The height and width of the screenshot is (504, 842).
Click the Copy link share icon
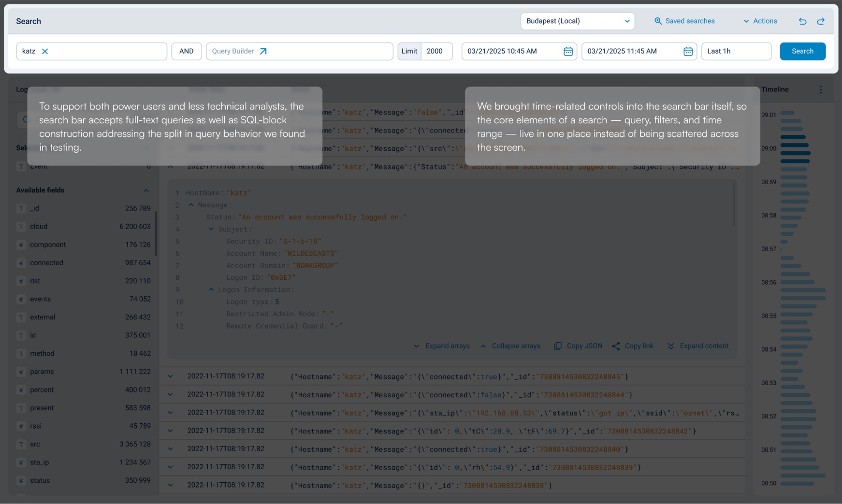coord(616,346)
